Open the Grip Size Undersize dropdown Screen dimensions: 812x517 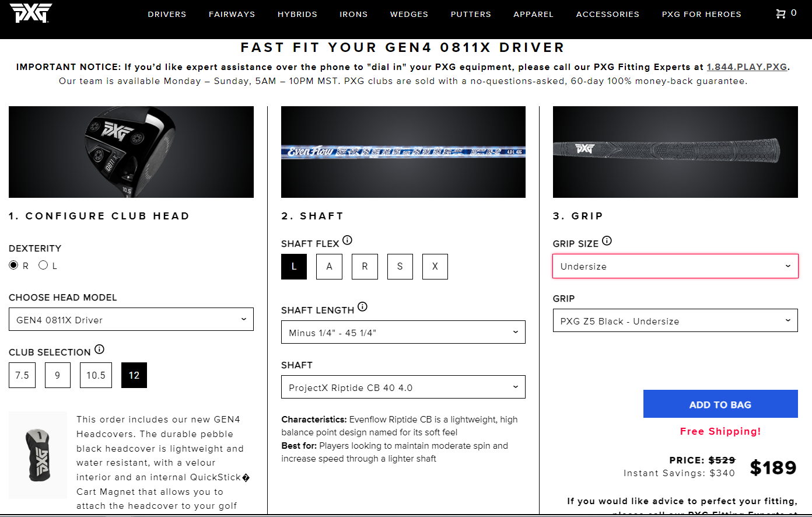675,266
